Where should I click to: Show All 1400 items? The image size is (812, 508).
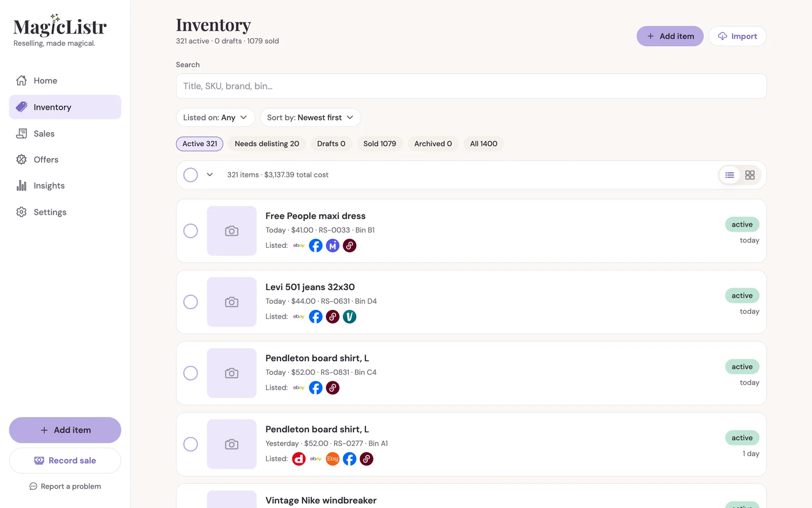(484, 144)
